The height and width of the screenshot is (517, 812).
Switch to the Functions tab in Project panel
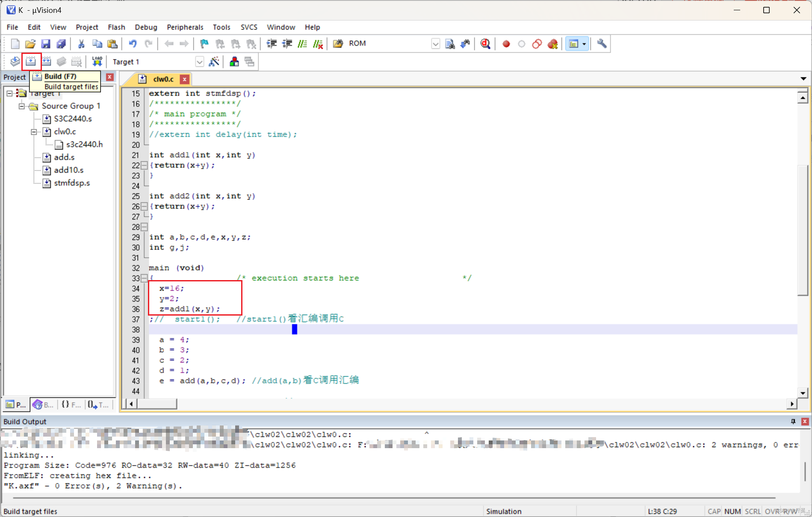71,405
